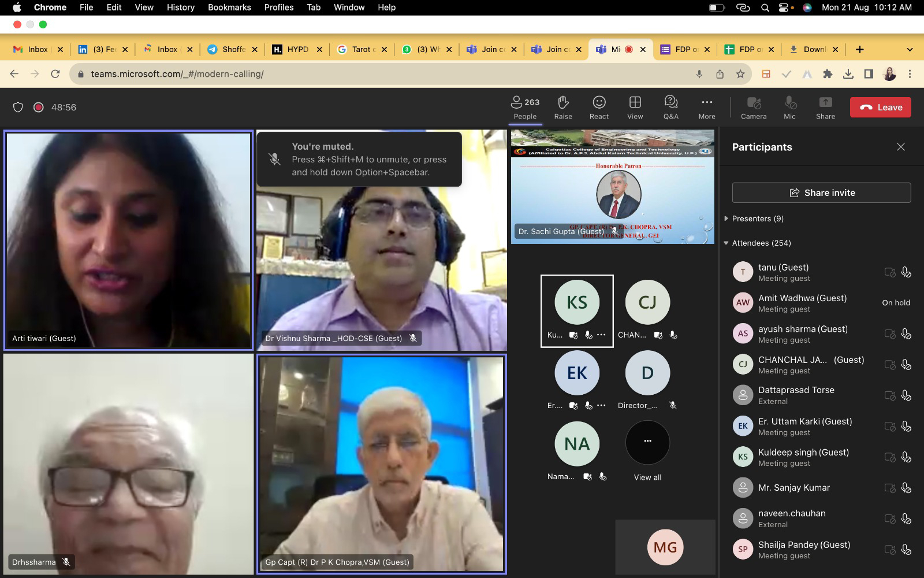Open the Apple menu
The height and width of the screenshot is (578, 924).
coord(17,8)
